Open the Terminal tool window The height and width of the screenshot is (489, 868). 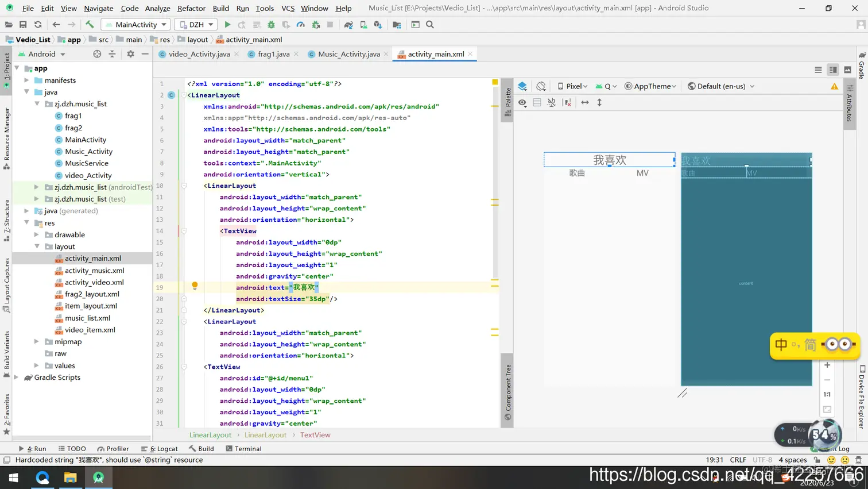pos(243,449)
